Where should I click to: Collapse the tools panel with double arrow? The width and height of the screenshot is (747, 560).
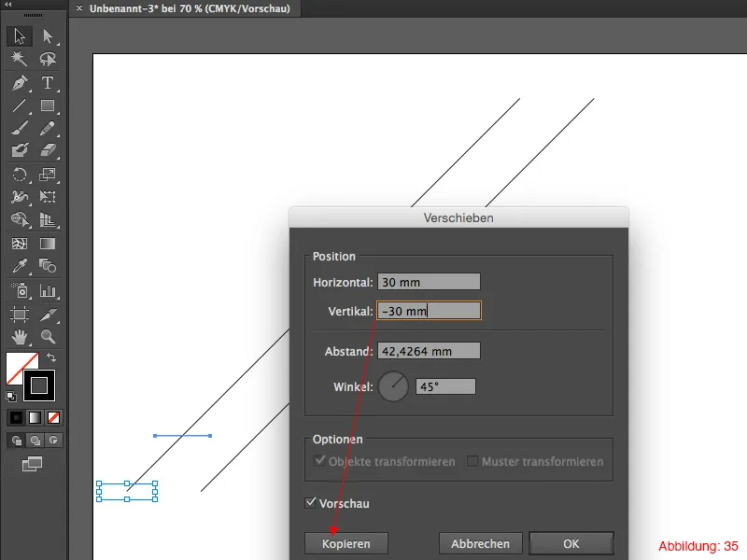(8, 4)
